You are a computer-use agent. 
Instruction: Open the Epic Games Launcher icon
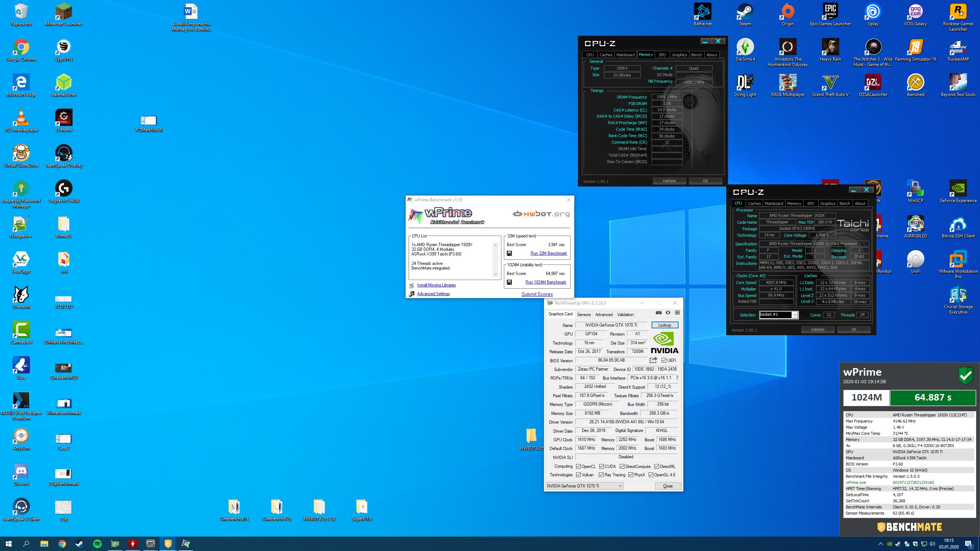click(x=830, y=15)
